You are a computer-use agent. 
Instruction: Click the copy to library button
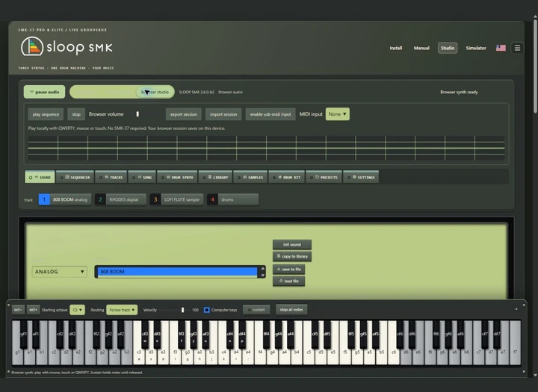click(x=292, y=256)
